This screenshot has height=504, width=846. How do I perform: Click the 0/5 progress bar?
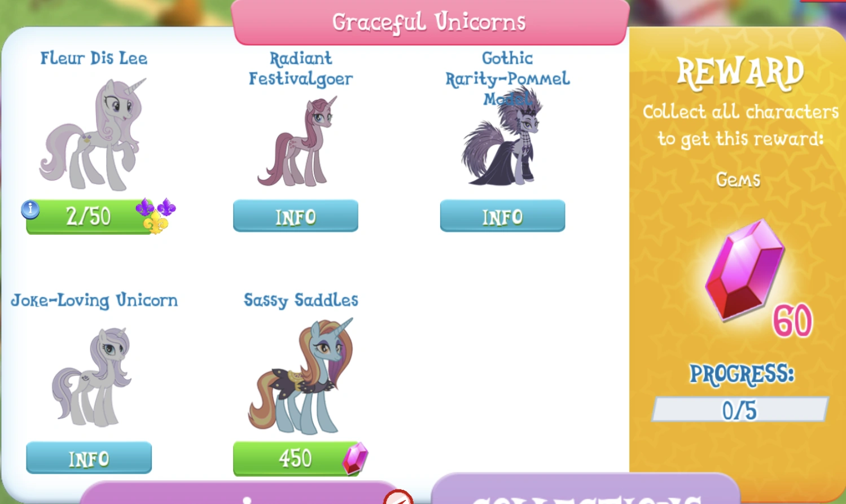click(740, 409)
